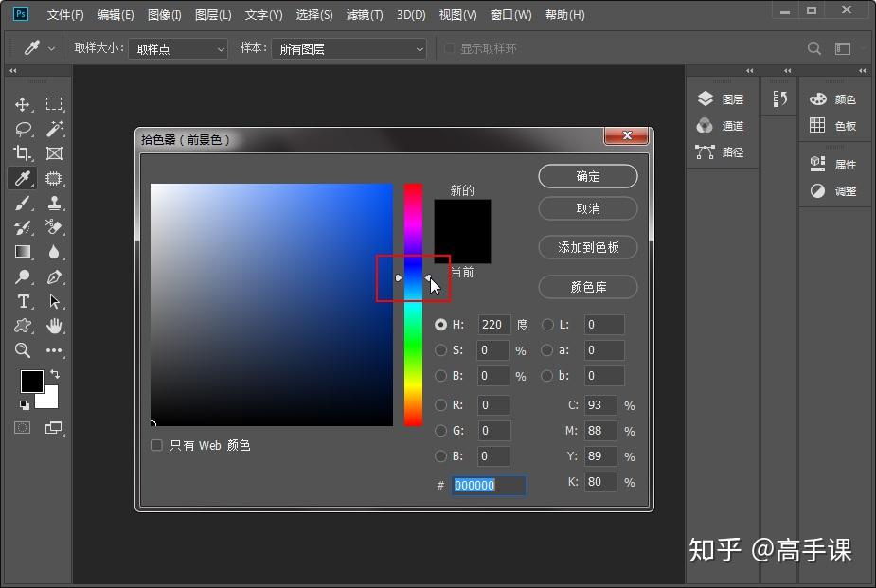This screenshot has width=876, height=588.
Task: Open the 取样大小 dropdown
Action: tap(178, 49)
